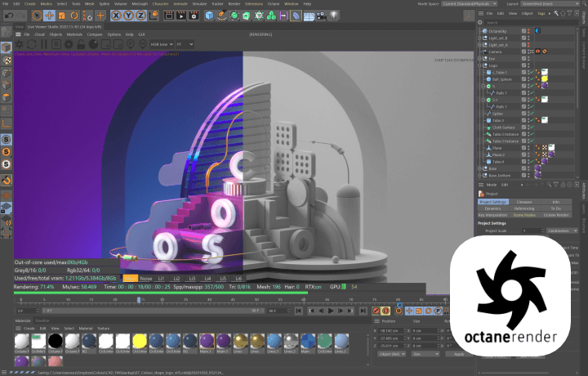Click the Apply button in Coordinates

point(459,354)
